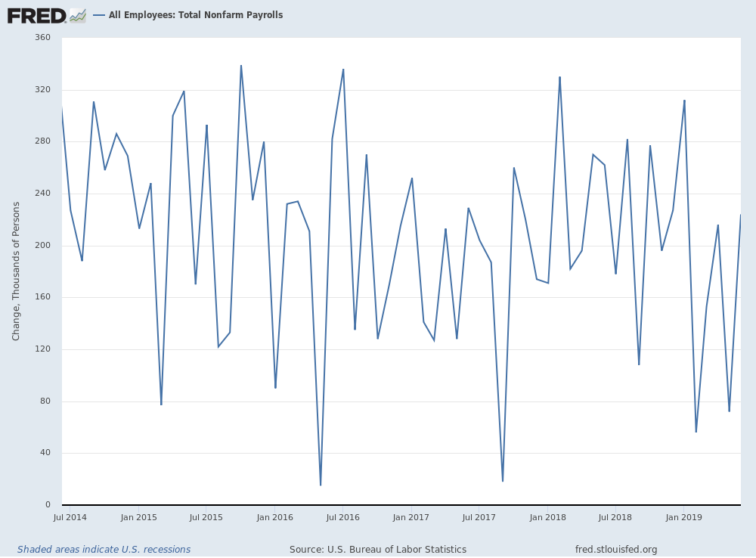Select the Jan 2015 x-axis label
The width and height of the screenshot is (756, 558).
pyautogui.click(x=138, y=518)
